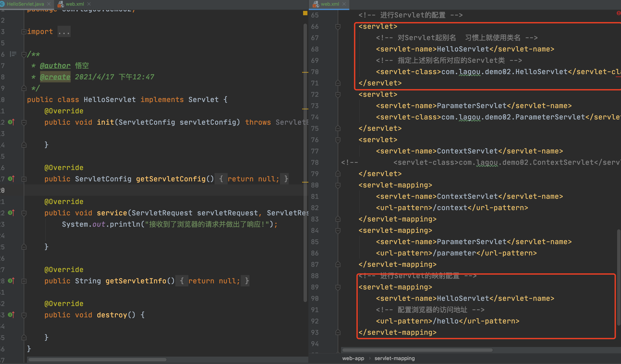The width and height of the screenshot is (621, 364).
Task: Expand the folded getServletInfo method
Action: tap(24, 281)
